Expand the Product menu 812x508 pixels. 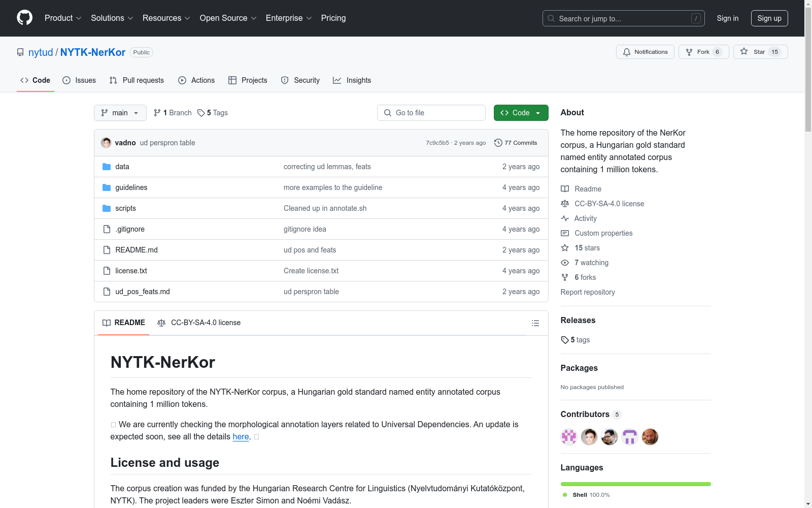[x=63, y=18]
